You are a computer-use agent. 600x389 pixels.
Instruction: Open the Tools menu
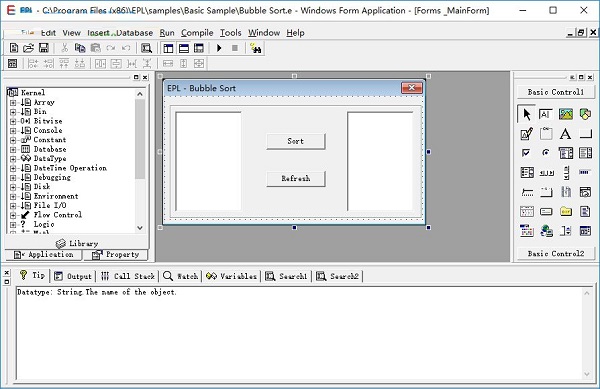230,33
